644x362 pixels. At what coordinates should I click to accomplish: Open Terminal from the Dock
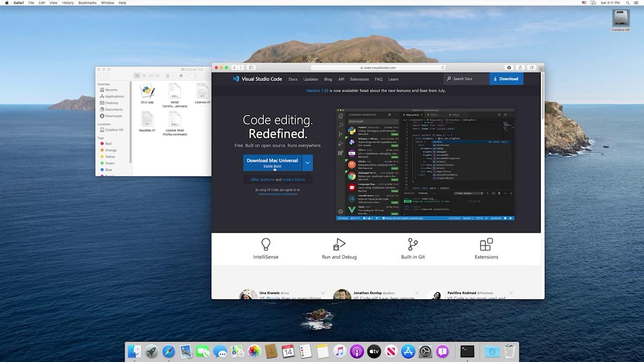pos(467,351)
